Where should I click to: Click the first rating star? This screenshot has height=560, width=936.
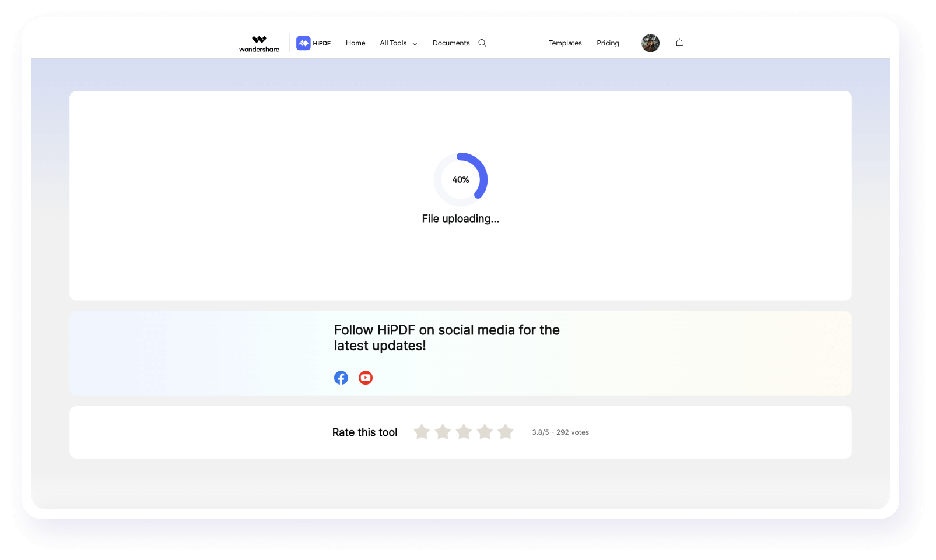point(422,432)
